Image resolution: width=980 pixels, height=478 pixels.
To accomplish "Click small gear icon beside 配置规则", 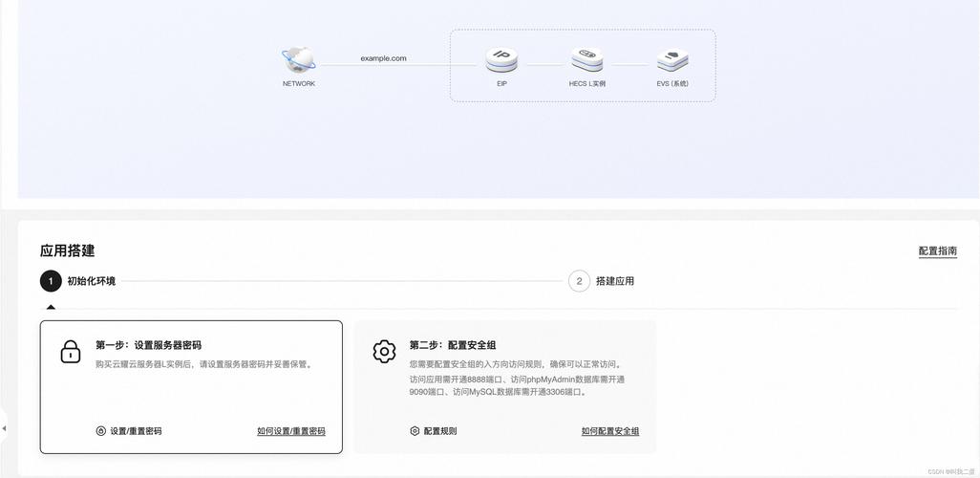I will click(x=415, y=431).
